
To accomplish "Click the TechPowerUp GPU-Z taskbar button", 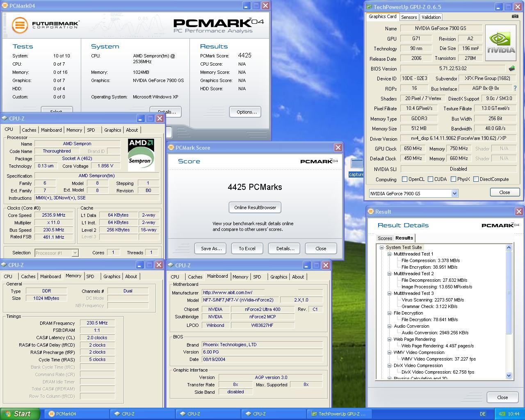I will click(340, 414).
